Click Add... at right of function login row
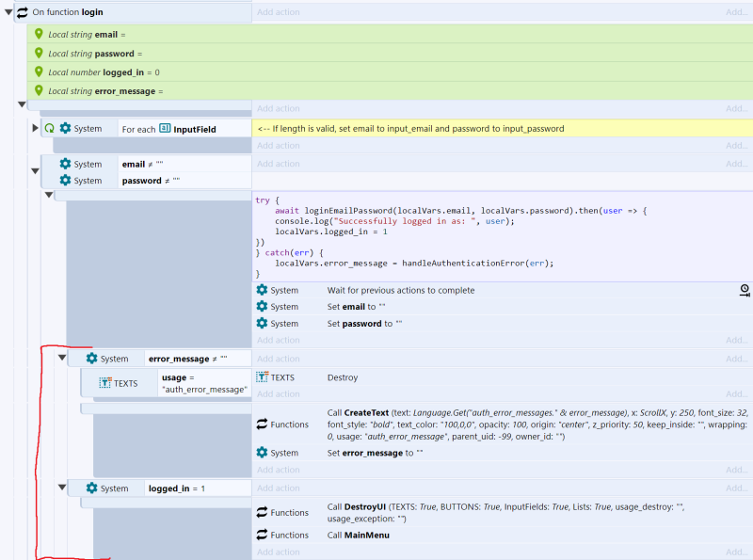Image resolution: width=753 pixels, height=560 pixels. click(x=737, y=12)
